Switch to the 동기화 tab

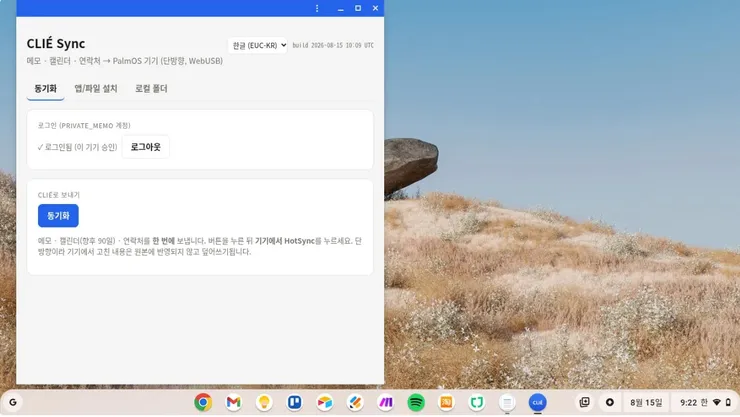coord(45,89)
